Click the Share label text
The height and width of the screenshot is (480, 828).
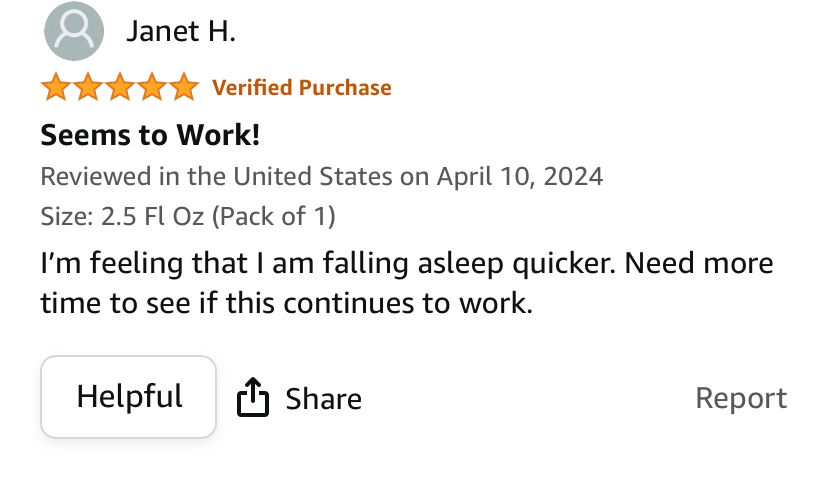[323, 399]
